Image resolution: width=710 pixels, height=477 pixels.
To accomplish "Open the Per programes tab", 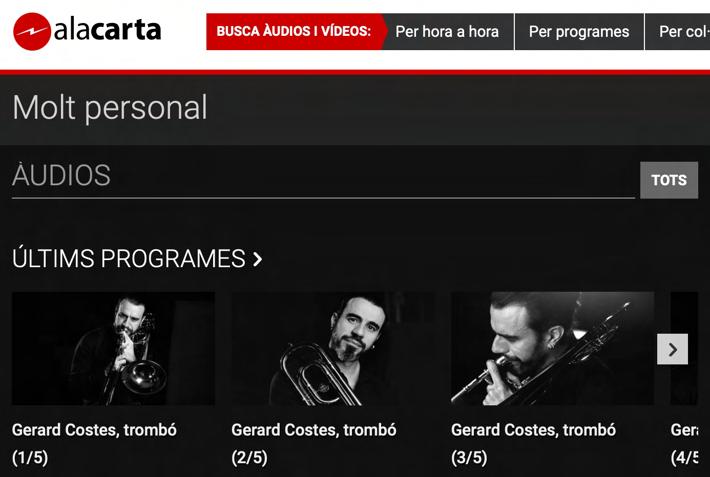I will click(x=579, y=31).
